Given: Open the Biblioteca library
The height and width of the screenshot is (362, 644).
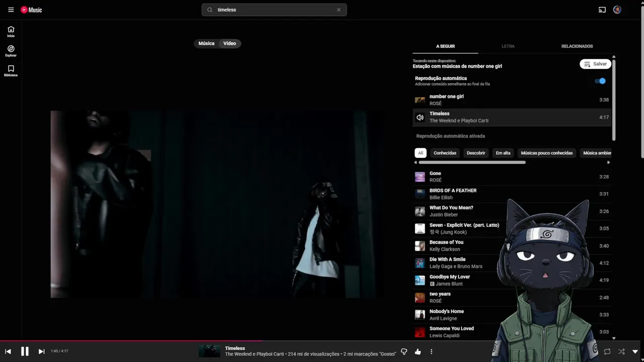Looking at the screenshot, I should [11, 71].
